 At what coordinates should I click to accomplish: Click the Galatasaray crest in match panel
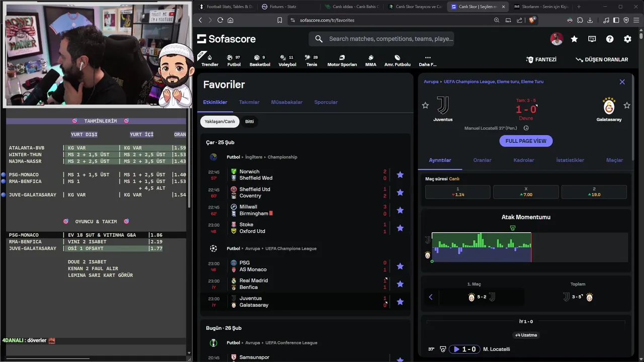coord(609,106)
